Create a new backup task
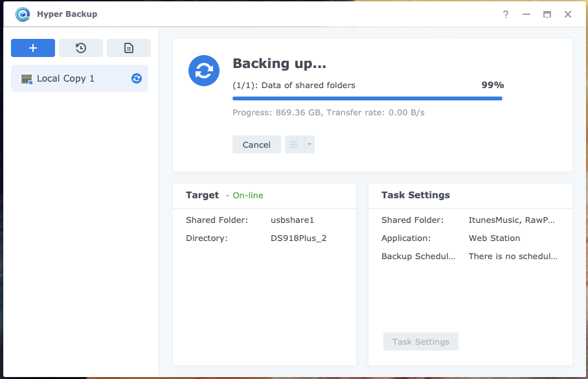 pos(33,48)
